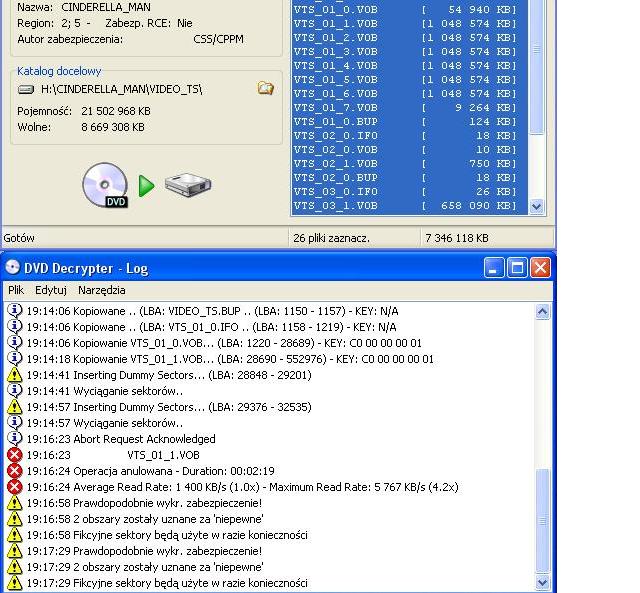The image size is (640, 593).
Task: Select VTS_02_0.VOB in the file list
Action: pos(409,149)
